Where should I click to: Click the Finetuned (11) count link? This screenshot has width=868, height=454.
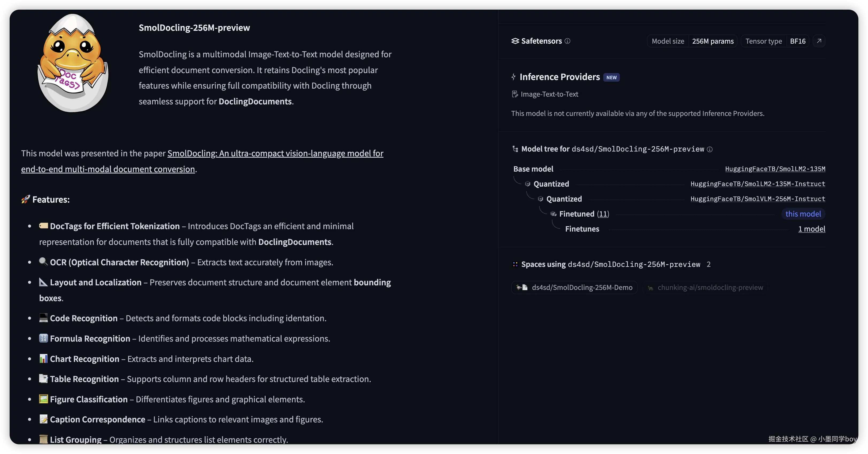click(x=603, y=214)
